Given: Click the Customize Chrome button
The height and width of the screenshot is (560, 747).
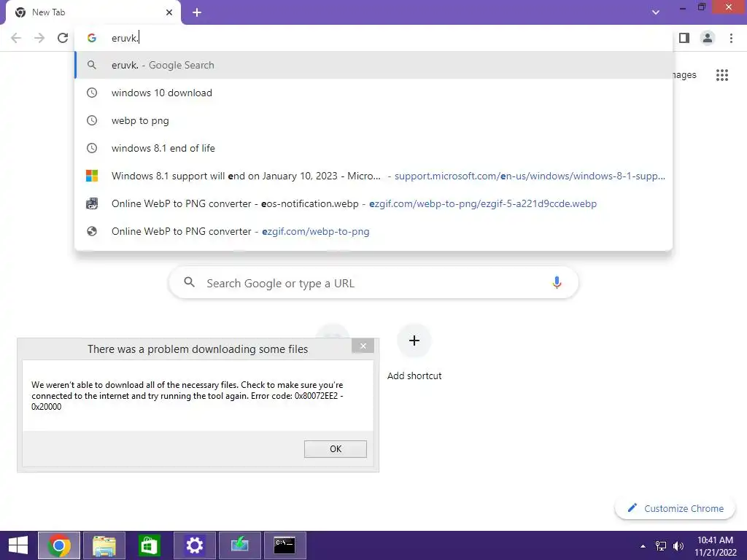Looking at the screenshot, I should pos(676,508).
